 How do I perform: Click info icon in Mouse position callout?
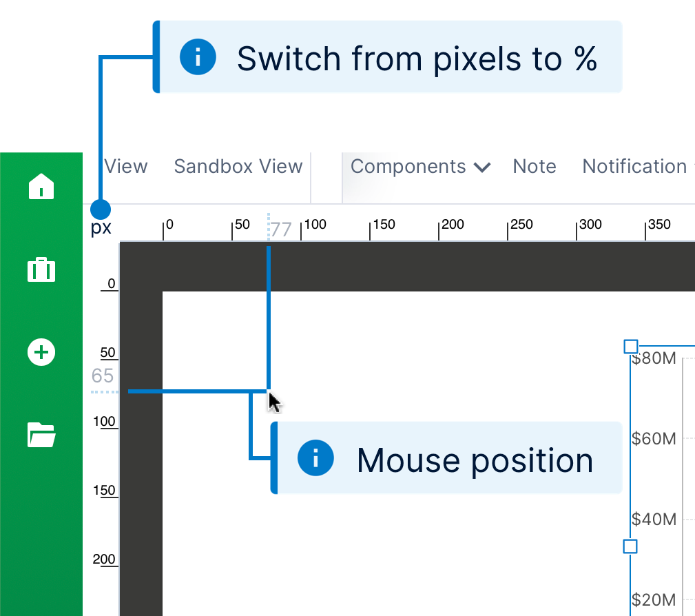click(315, 458)
